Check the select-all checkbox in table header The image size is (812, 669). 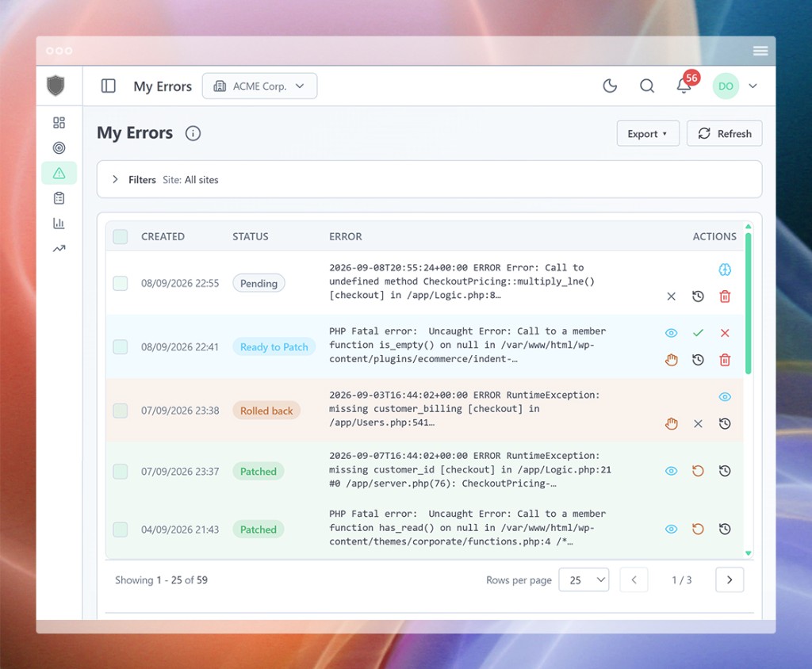point(121,237)
